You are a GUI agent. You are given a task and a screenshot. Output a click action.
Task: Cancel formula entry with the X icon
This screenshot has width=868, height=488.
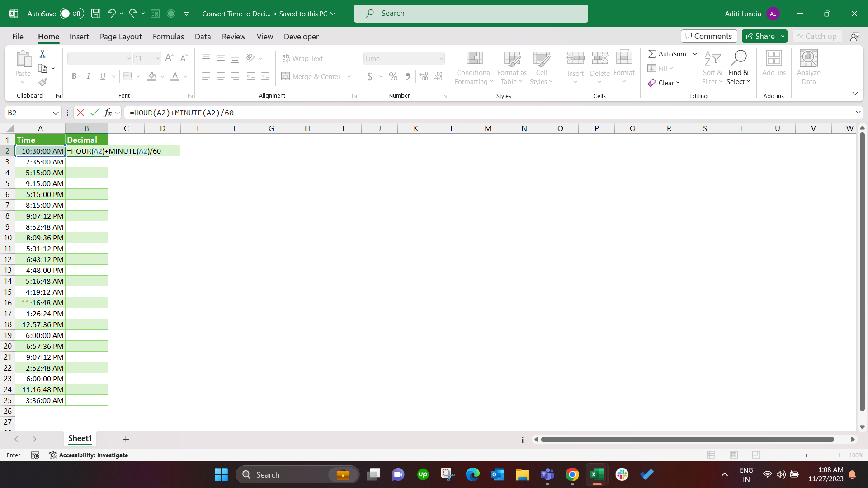click(x=80, y=113)
